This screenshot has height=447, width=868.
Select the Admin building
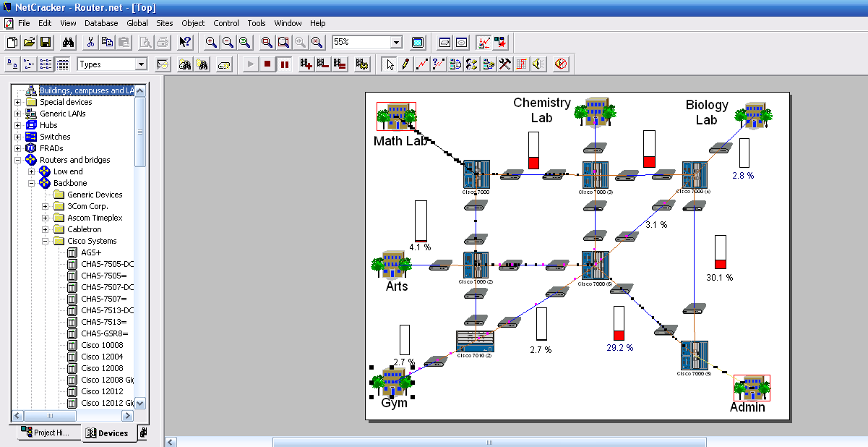click(x=752, y=388)
